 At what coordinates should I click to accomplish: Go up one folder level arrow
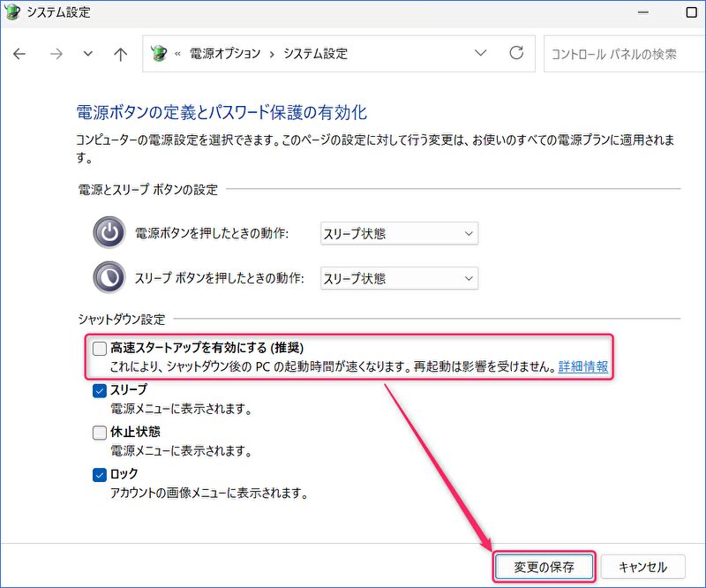(121, 54)
